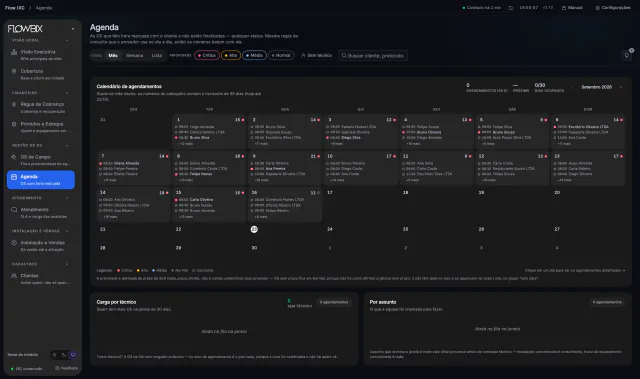Select the middle module theme icon
This screenshot has width=640, height=379.
[64, 355]
